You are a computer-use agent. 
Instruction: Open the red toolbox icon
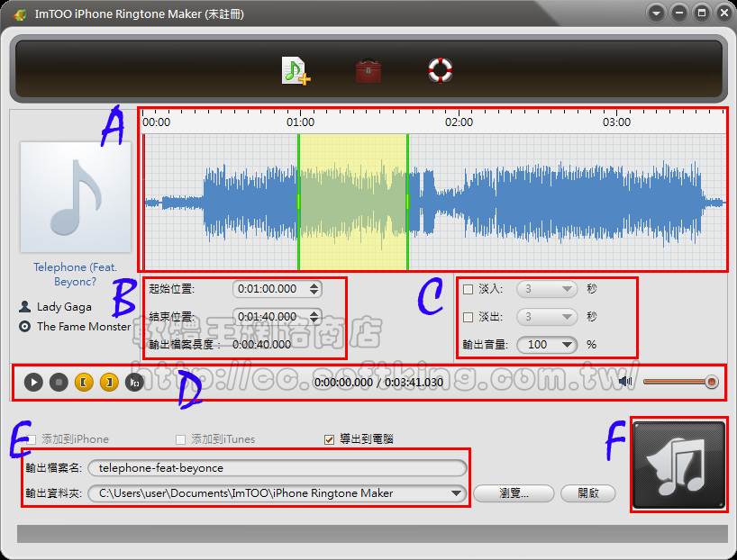(x=368, y=70)
